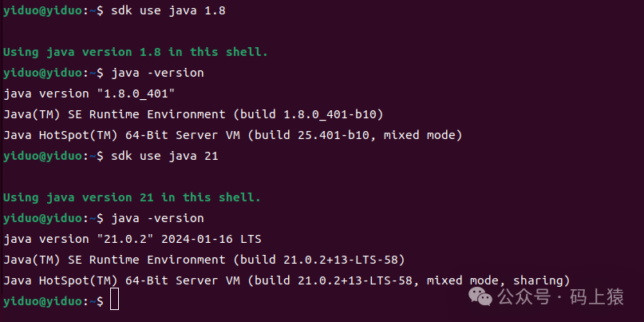644x322 pixels.
Task: Click the java version "1.8.0_401" output line
Action: [x=89, y=93]
